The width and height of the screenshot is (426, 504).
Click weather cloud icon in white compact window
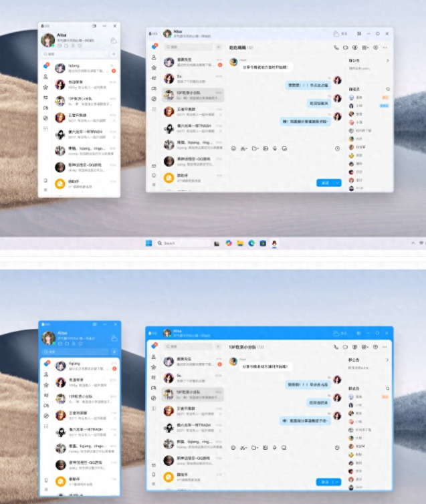coord(114,41)
